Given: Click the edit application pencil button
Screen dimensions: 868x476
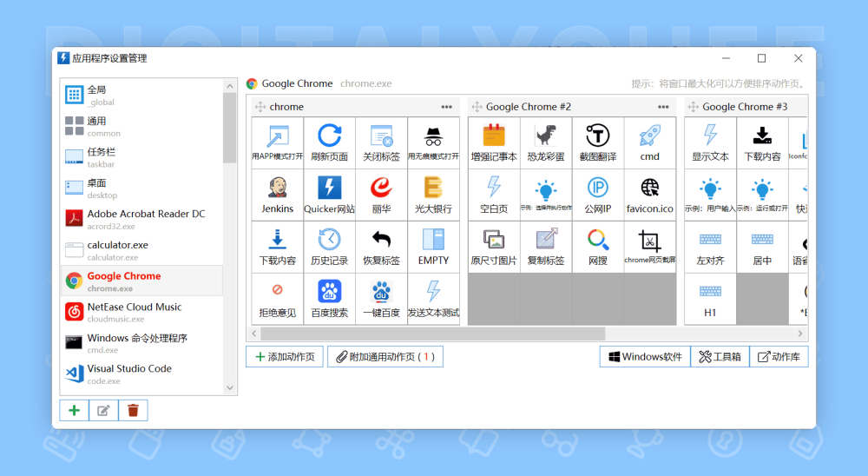Looking at the screenshot, I should coord(103,411).
